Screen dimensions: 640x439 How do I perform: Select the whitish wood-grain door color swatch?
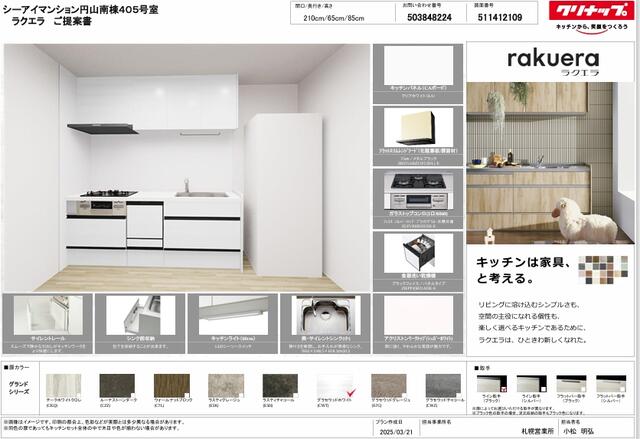(x=63, y=386)
